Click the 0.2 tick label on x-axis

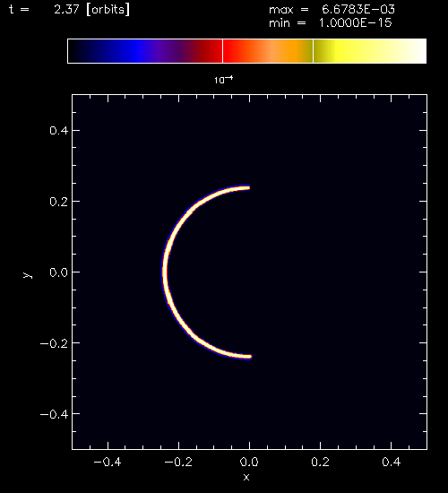tap(321, 462)
